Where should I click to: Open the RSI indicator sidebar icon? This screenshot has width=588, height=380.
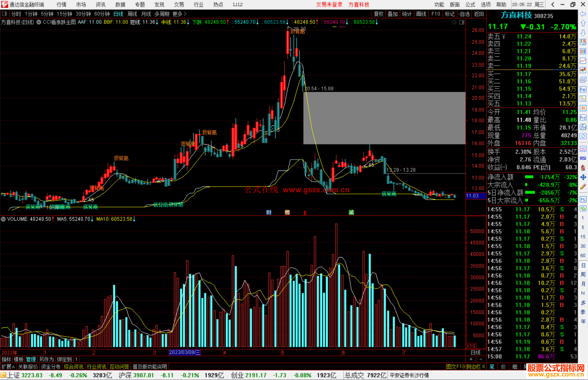point(583,158)
